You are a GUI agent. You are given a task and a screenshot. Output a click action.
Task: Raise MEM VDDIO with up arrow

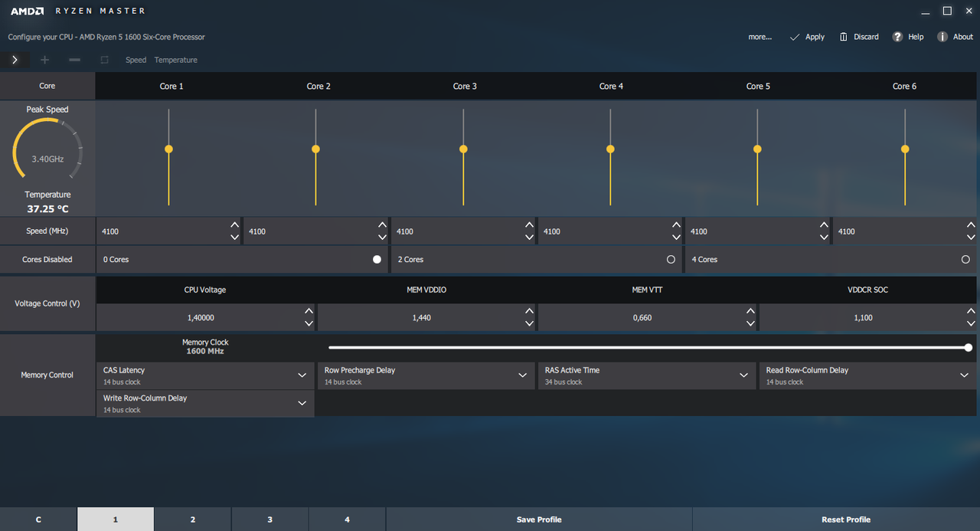pyautogui.click(x=529, y=311)
